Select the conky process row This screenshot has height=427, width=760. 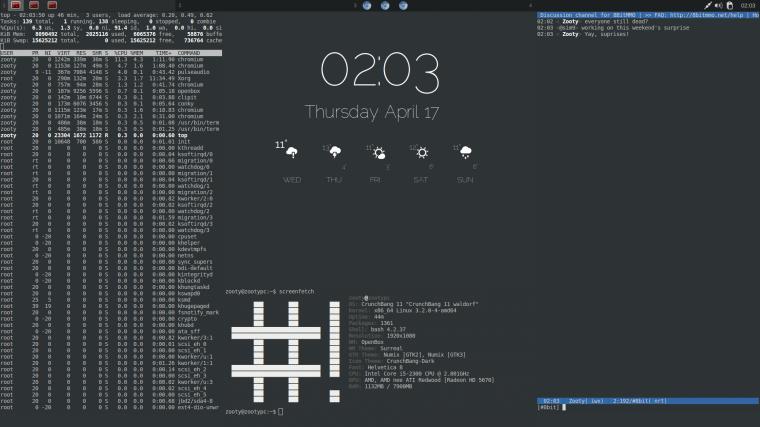pyautogui.click(x=111, y=103)
